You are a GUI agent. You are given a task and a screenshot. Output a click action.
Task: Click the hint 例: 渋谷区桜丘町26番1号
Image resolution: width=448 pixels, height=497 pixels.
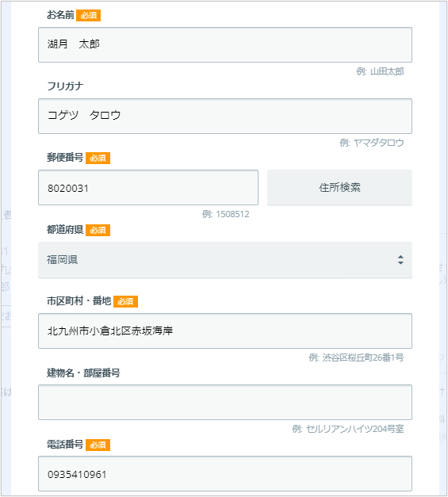tap(356, 357)
